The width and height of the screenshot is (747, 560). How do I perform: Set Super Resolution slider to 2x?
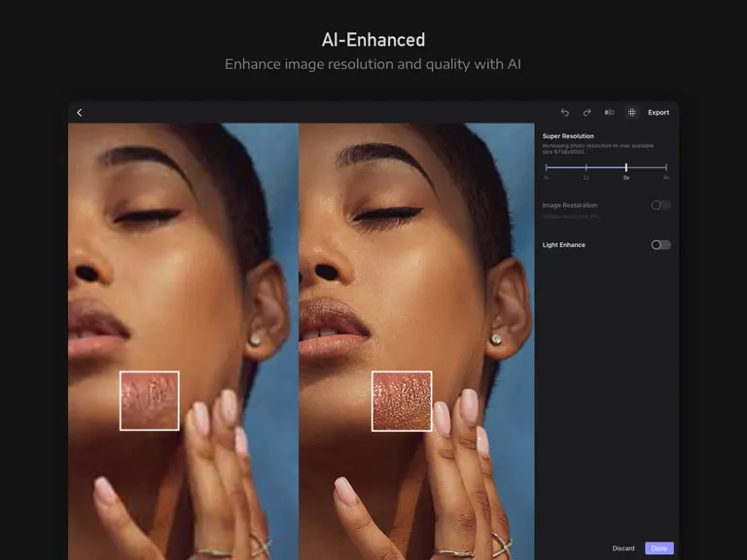[x=586, y=167]
